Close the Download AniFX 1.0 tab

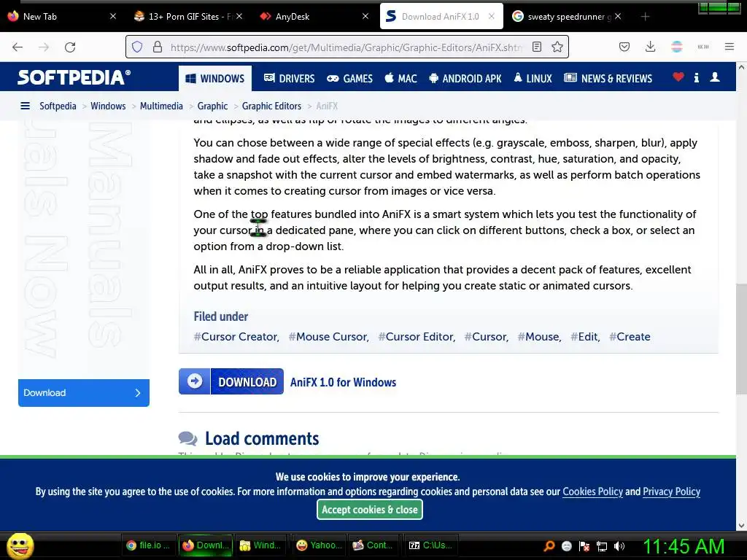492,17
